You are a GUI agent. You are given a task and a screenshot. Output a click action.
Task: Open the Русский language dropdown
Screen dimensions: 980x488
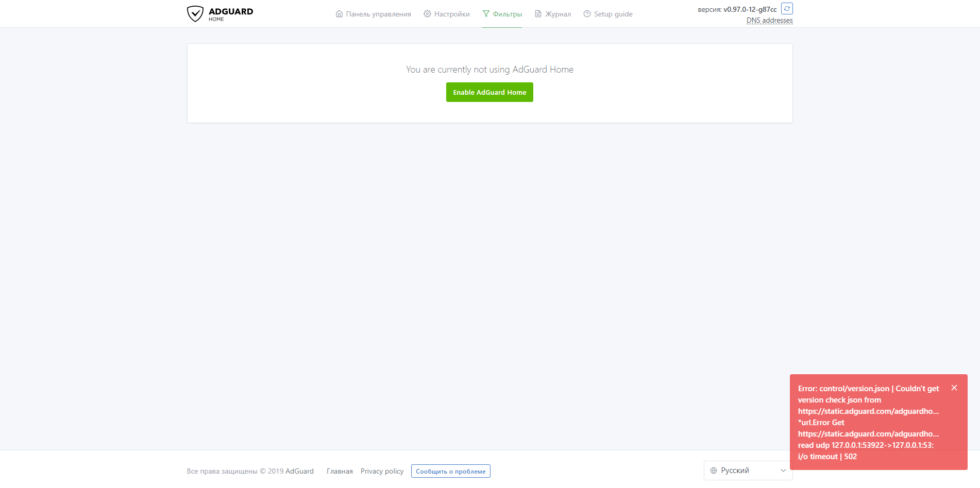pyautogui.click(x=747, y=470)
